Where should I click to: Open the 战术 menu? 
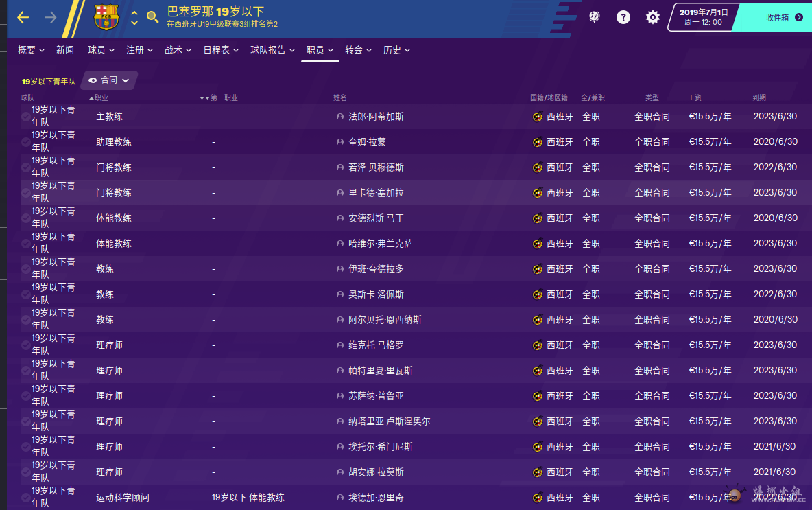[178, 50]
